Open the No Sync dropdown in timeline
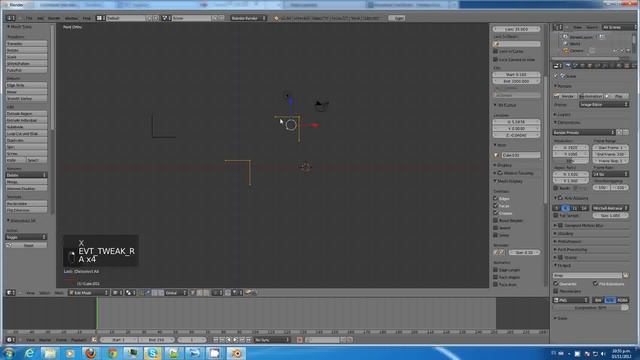Image resolution: width=640 pixels, height=360 pixels. click(271, 340)
